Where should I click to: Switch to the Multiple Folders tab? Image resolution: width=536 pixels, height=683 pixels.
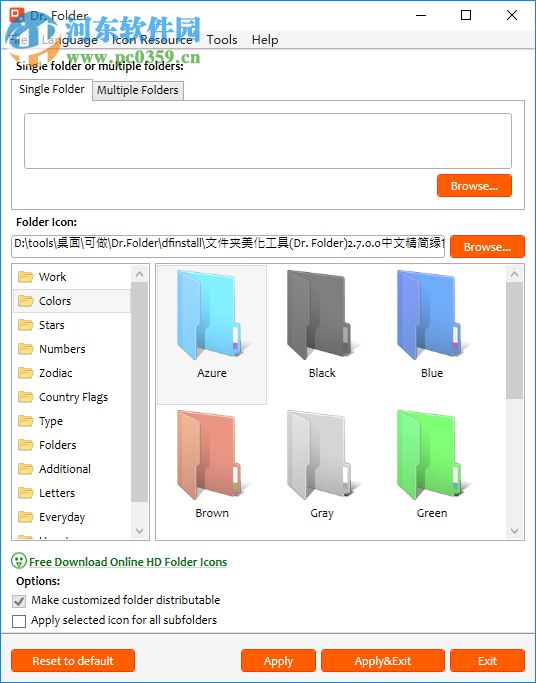138,90
